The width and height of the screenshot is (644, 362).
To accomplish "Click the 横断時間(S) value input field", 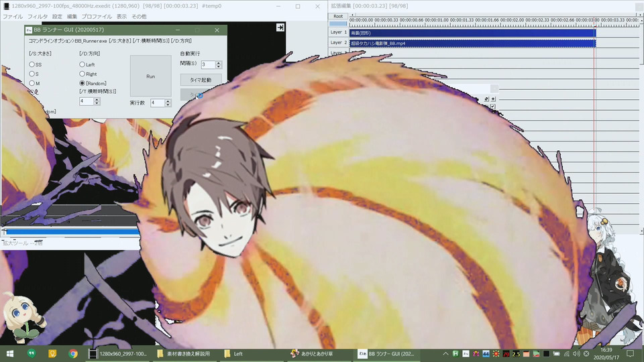I will (87, 101).
